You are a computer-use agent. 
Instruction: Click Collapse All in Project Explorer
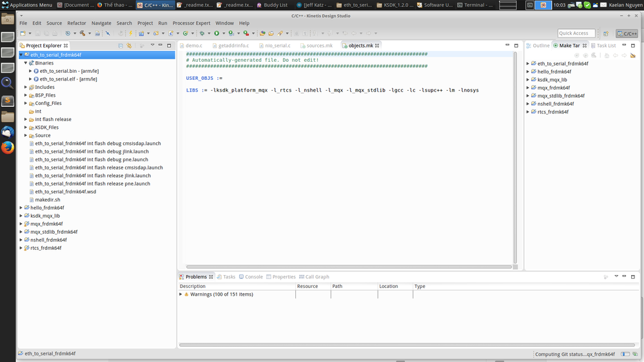coord(121,46)
